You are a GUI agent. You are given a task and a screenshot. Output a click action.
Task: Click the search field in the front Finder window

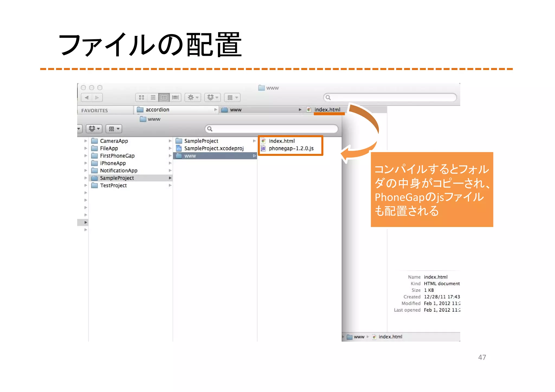tap(272, 129)
